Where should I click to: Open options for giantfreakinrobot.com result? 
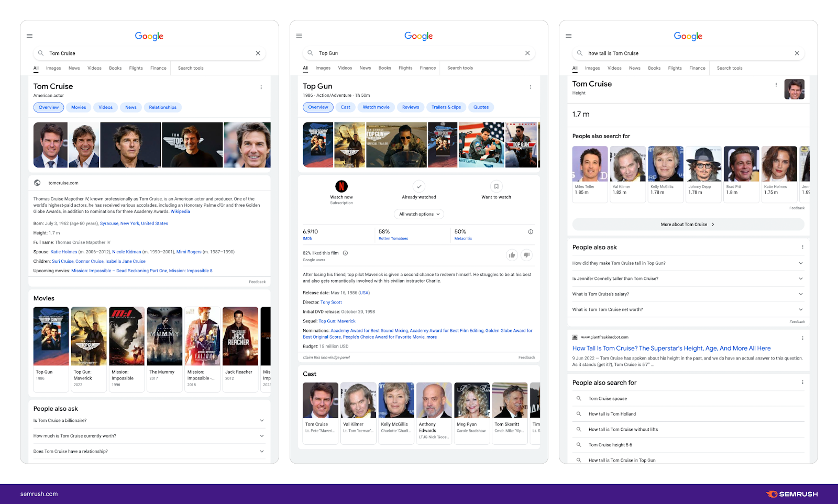[x=802, y=338]
